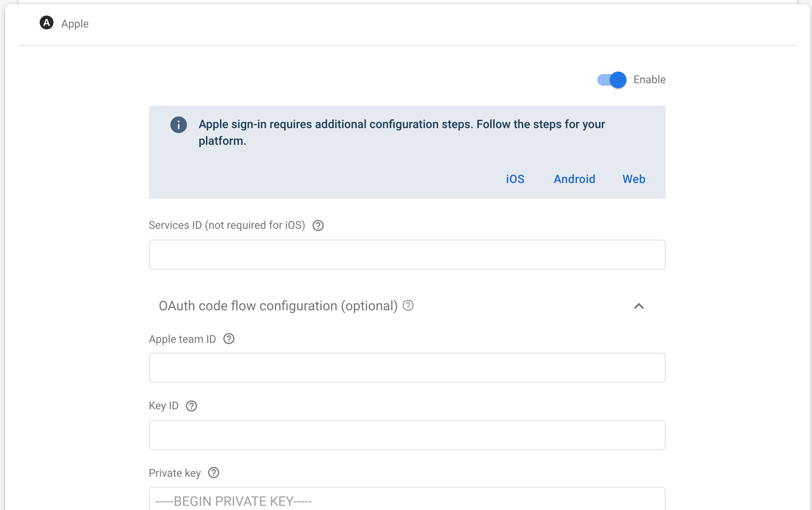Image resolution: width=812 pixels, height=510 pixels.
Task: Click the Apple provider header label
Action: pos(75,24)
